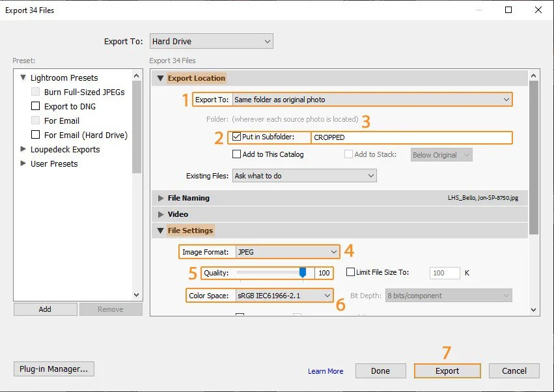Enable the Add to This Catalog checkbox
Image resolution: width=554 pixels, height=392 pixels.
[x=237, y=154]
